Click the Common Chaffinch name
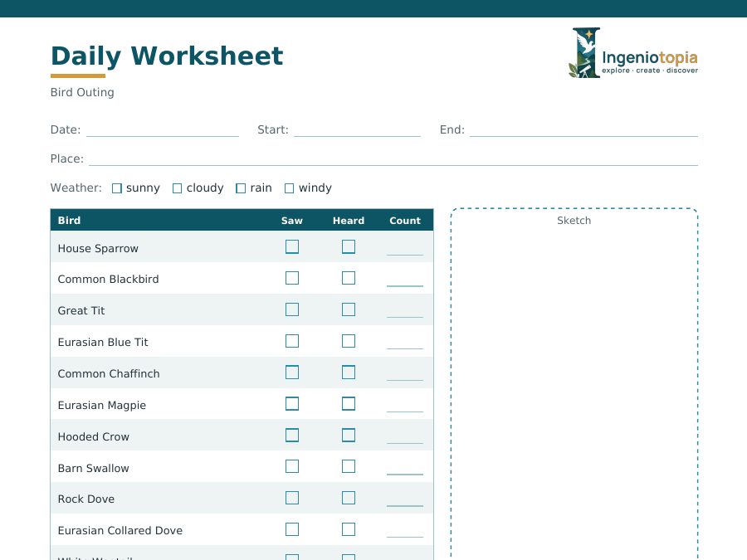The width and height of the screenshot is (747, 560). [109, 373]
